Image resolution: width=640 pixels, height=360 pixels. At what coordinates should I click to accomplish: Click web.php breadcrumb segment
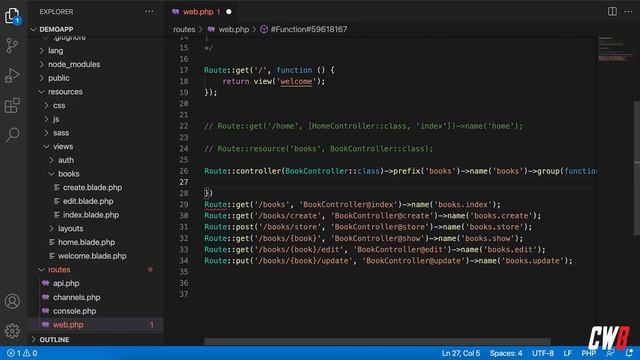(233, 29)
